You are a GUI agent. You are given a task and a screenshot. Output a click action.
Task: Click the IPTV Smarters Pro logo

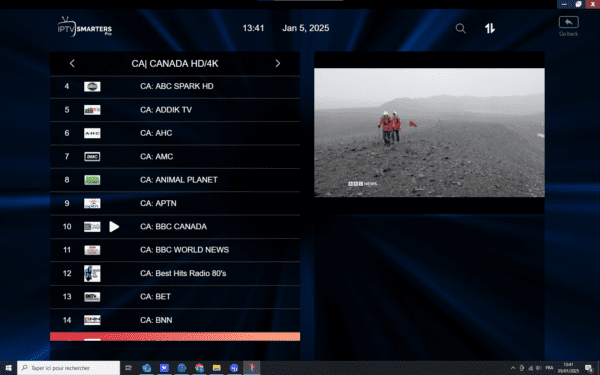point(85,27)
